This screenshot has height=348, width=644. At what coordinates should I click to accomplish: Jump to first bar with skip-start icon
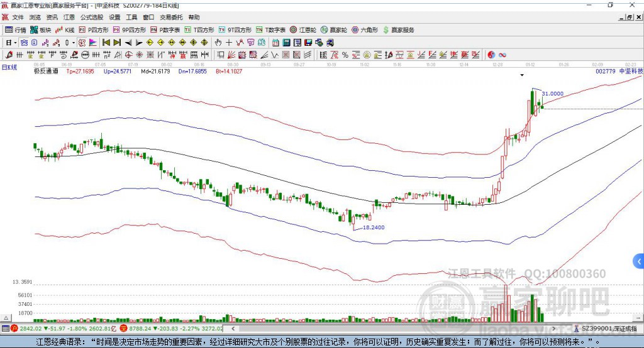tap(106, 43)
